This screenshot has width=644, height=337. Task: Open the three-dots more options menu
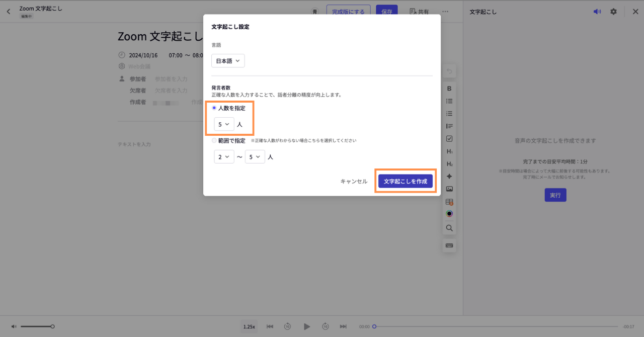pos(445,12)
